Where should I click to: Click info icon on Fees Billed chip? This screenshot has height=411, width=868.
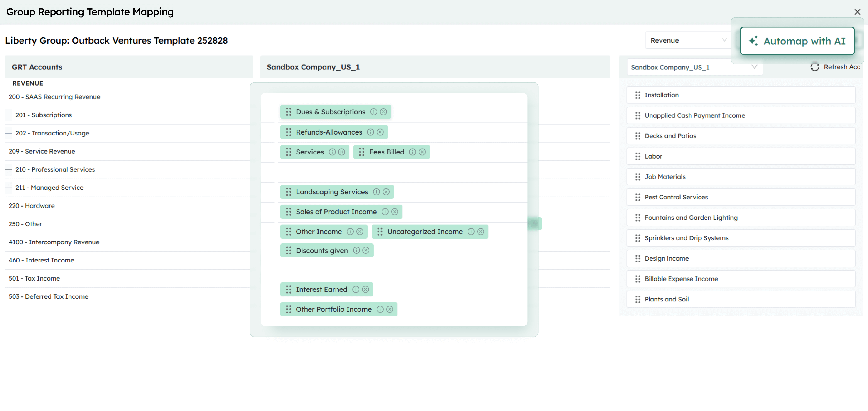tap(412, 152)
